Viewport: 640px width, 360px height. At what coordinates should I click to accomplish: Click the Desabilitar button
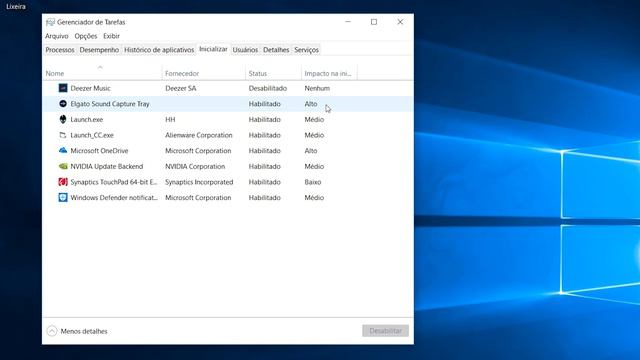coord(385,331)
